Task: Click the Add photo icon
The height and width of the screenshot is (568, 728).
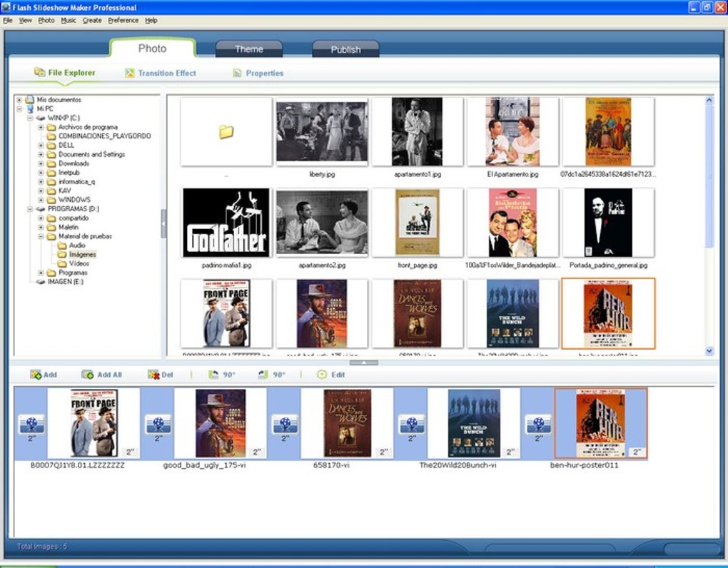Action: pos(36,375)
